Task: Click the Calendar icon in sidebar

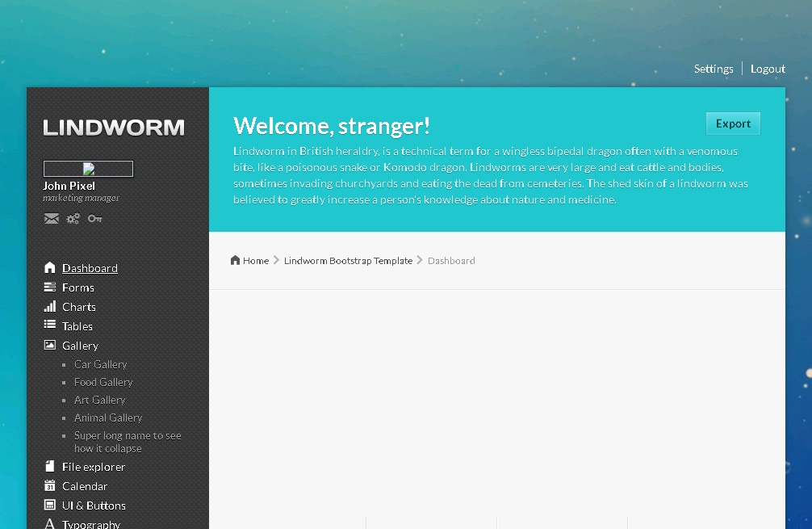Action: pos(50,485)
